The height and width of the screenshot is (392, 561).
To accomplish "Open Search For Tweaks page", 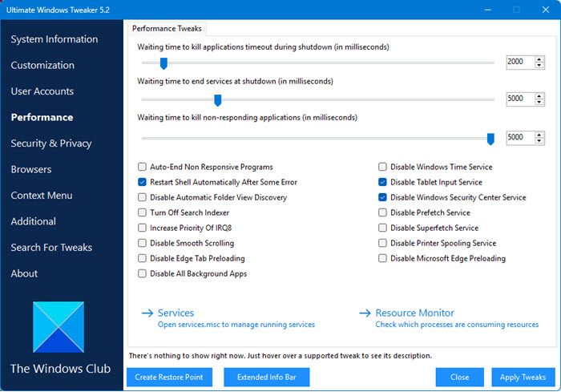I will [x=51, y=248].
